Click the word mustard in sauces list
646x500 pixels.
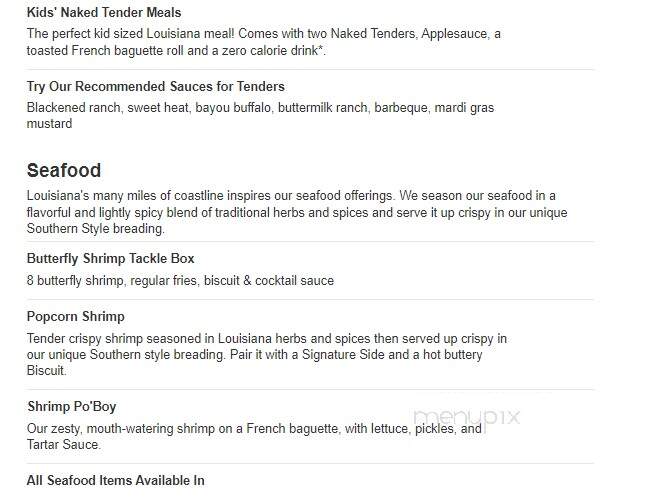pos(49,124)
